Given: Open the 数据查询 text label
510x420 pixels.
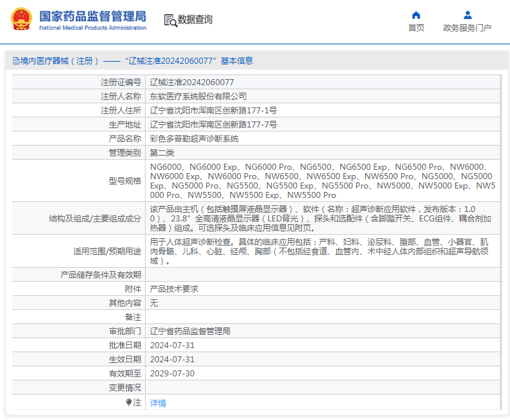Looking at the screenshot, I should [x=195, y=20].
